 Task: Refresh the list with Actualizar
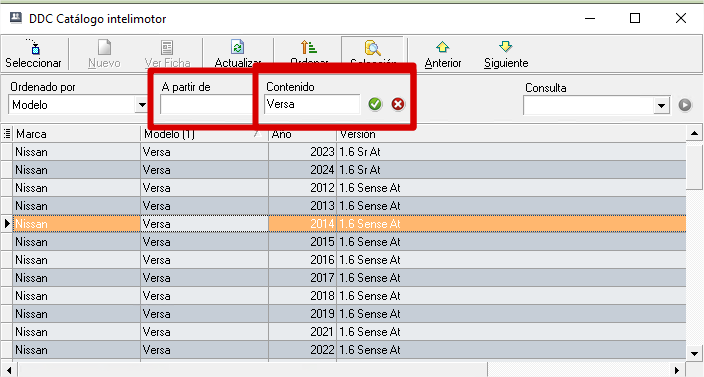[x=238, y=53]
